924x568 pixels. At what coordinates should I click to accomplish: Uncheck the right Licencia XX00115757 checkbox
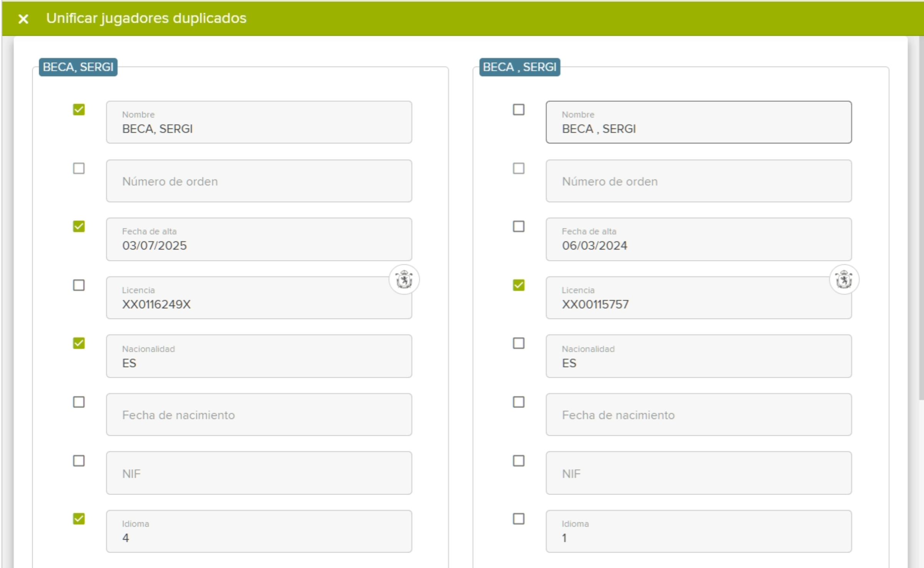519,285
